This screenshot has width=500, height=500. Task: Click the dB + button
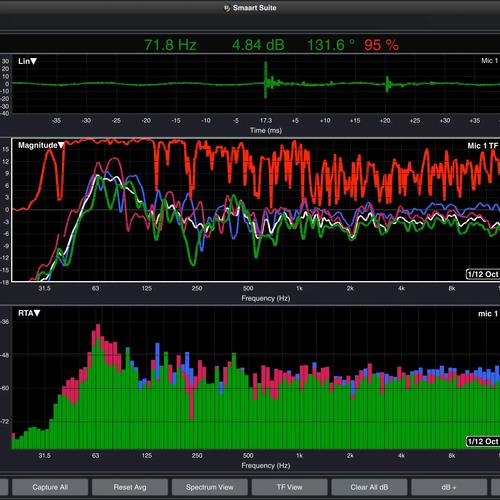449,487
